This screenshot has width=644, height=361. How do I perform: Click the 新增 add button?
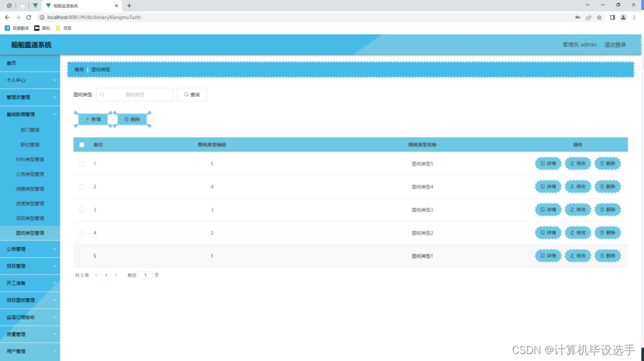tap(93, 119)
